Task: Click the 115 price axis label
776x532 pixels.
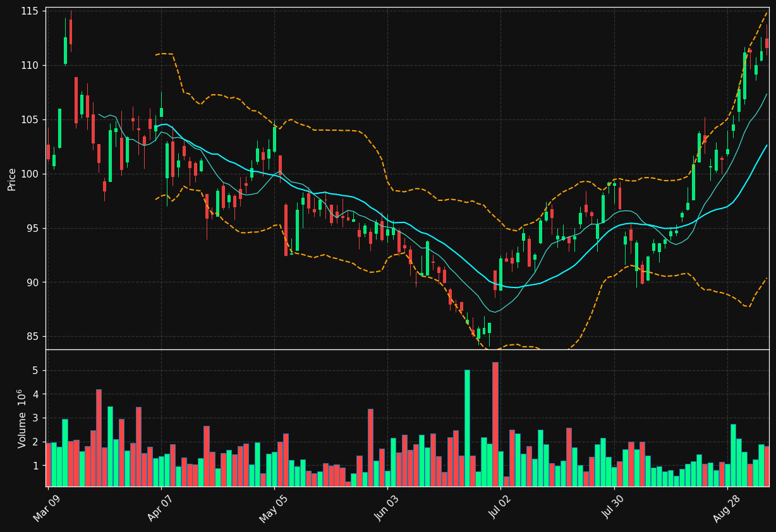Action: [x=30, y=11]
